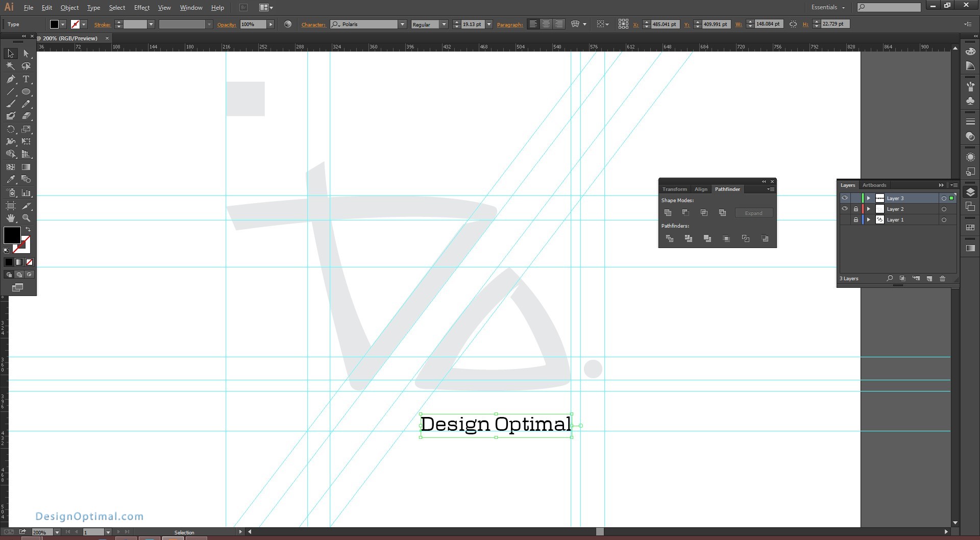Screen dimensions: 980x540
Task: Click the search field at top right
Action: pyautogui.click(x=889, y=7)
